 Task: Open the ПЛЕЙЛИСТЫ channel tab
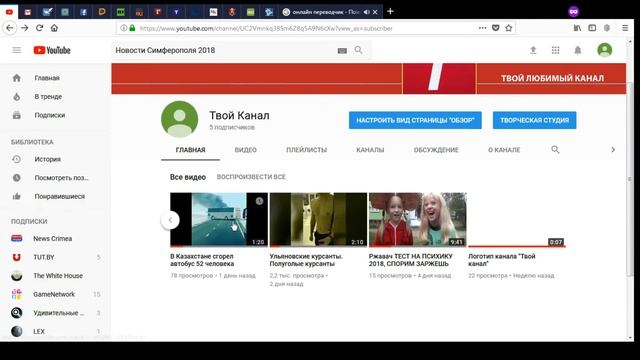(307, 150)
